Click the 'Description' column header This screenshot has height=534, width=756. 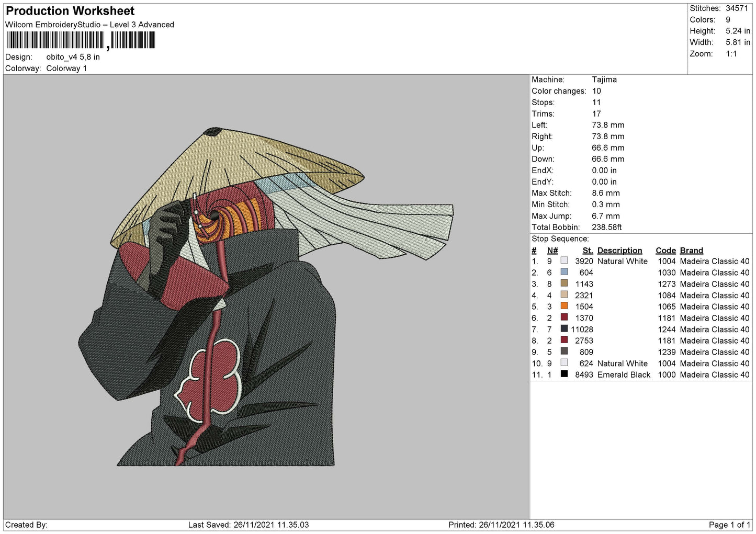tap(619, 251)
